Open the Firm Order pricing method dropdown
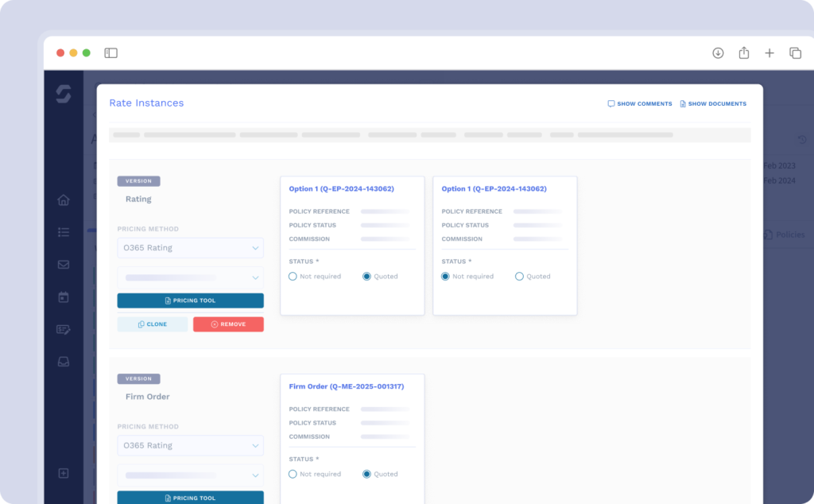The height and width of the screenshot is (504, 814). click(x=190, y=445)
